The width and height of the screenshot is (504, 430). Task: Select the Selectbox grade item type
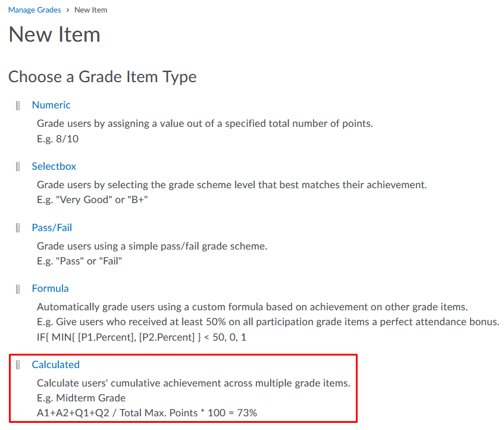point(54,166)
